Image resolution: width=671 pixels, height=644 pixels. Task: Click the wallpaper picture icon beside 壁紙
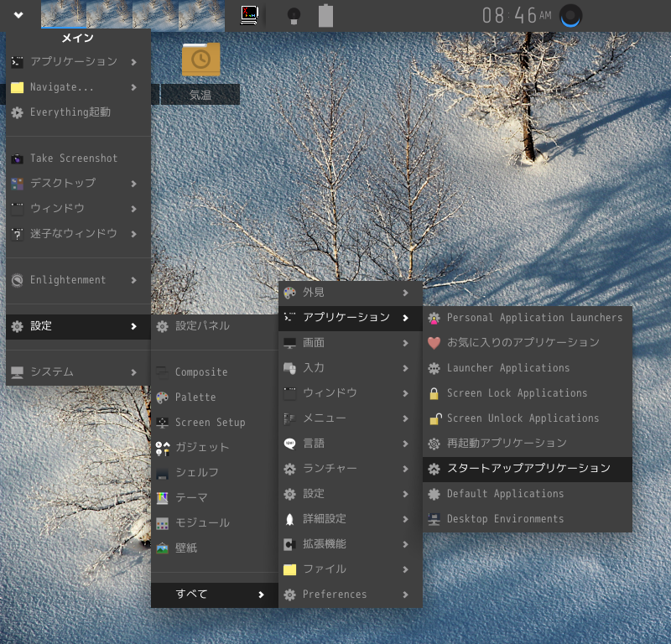162,548
